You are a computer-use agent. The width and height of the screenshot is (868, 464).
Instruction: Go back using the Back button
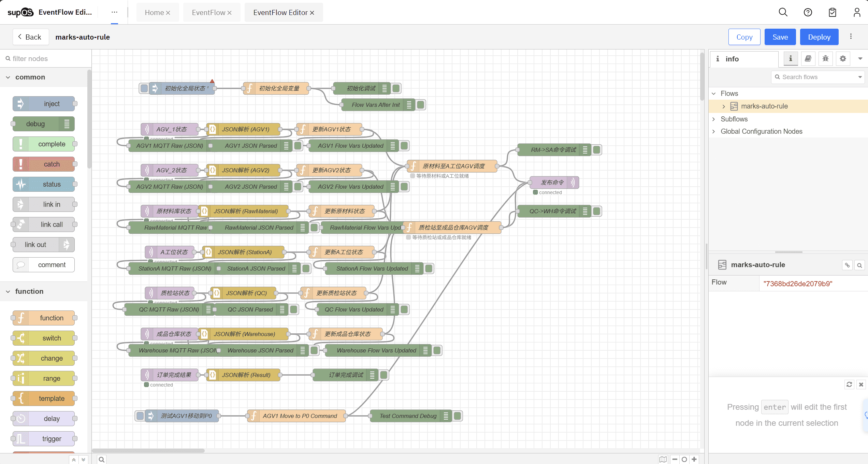click(x=31, y=37)
